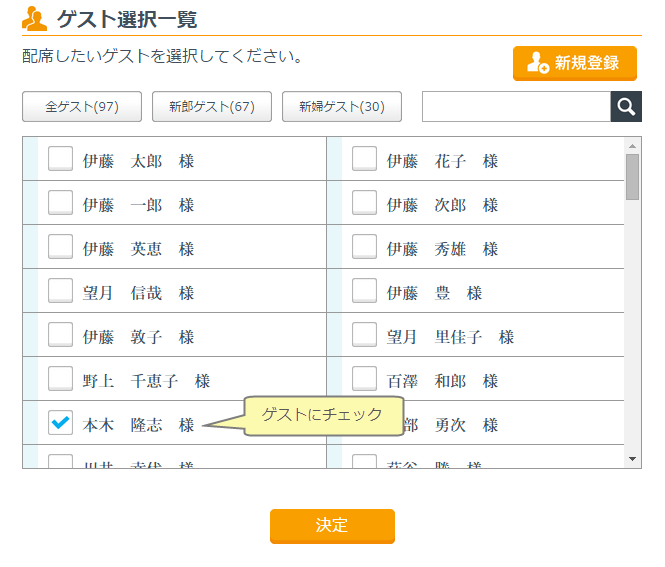The width and height of the screenshot is (665, 567).
Task: Click the magnifying glass search icon
Action: 626,107
